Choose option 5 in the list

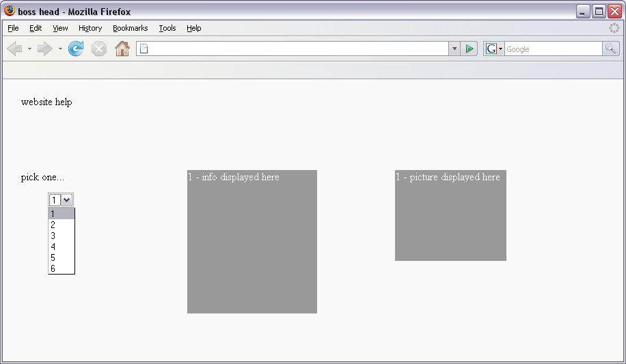tap(61, 258)
